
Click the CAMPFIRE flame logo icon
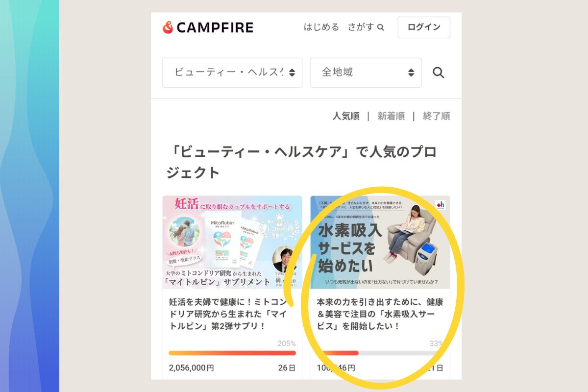click(x=168, y=27)
